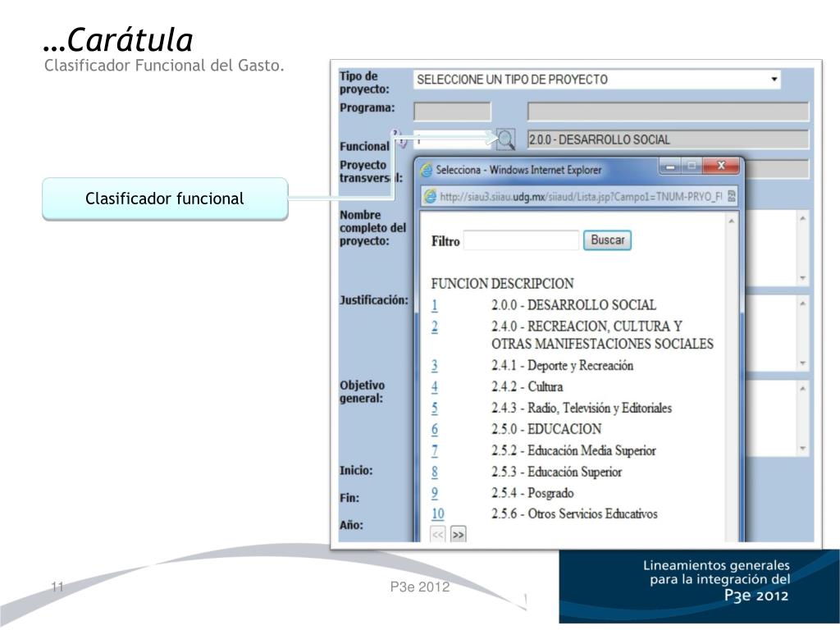Click Justificación textarea scroll-down arrow
The width and height of the screenshot is (840, 630).
click(x=802, y=363)
